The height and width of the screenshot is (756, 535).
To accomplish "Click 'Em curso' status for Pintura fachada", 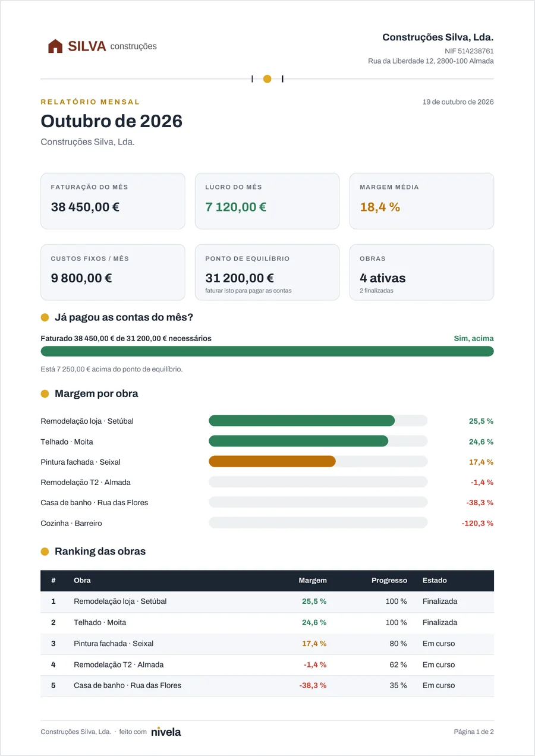I will coord(439,644).
